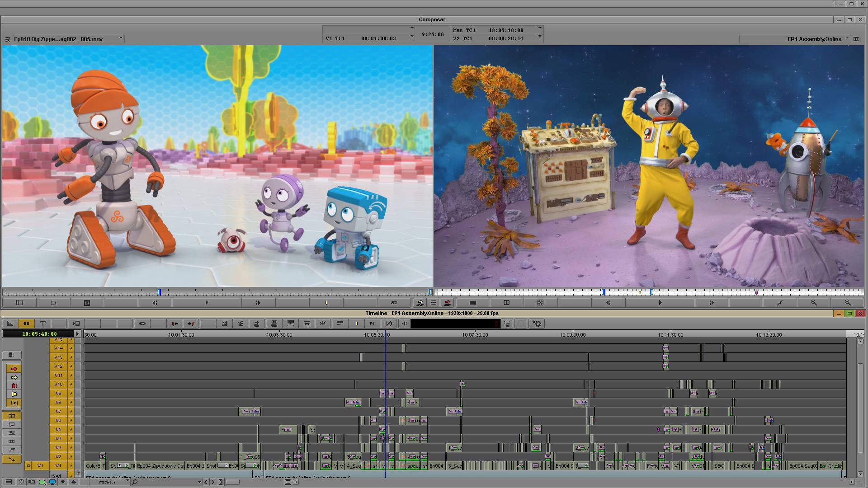
Task: Click source monitor position bar
Action: pyautogui.click(x=217, y=292)
